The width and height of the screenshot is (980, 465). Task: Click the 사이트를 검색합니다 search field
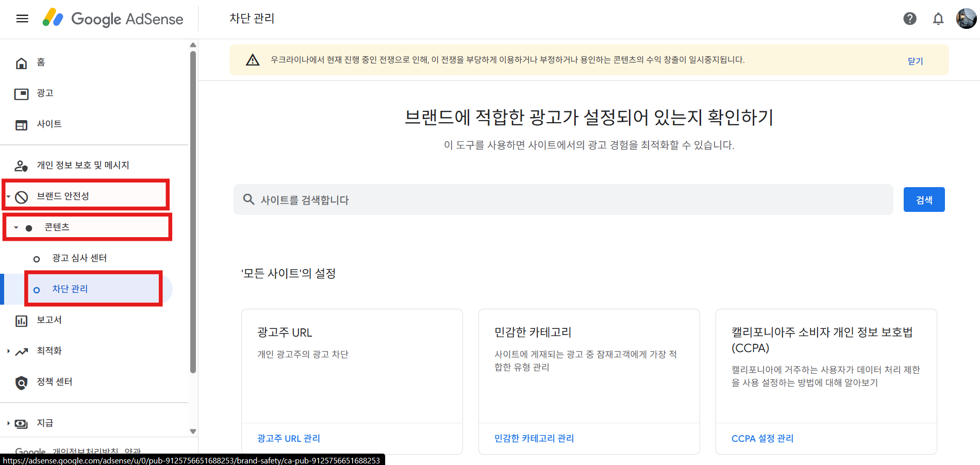point(563,200)
